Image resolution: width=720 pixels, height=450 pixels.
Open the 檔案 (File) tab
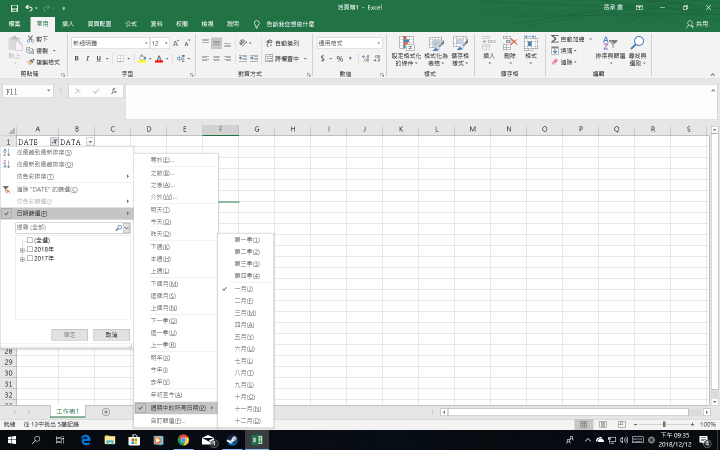15,24
